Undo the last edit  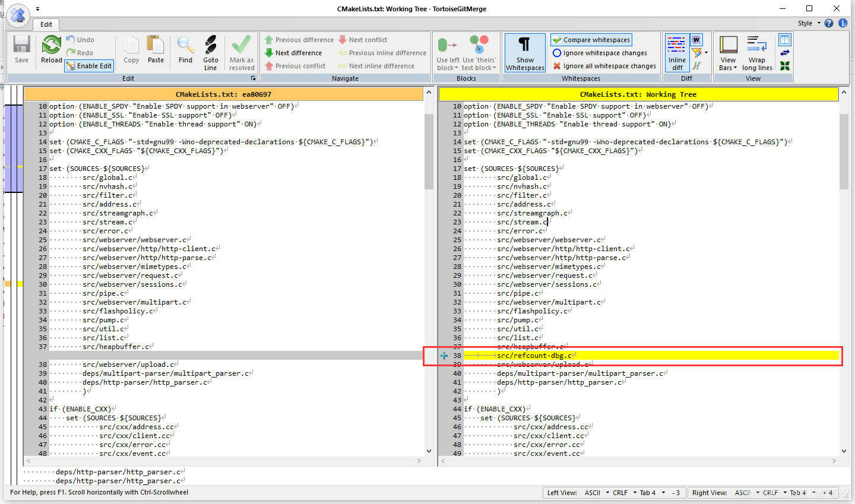point(80,40)
